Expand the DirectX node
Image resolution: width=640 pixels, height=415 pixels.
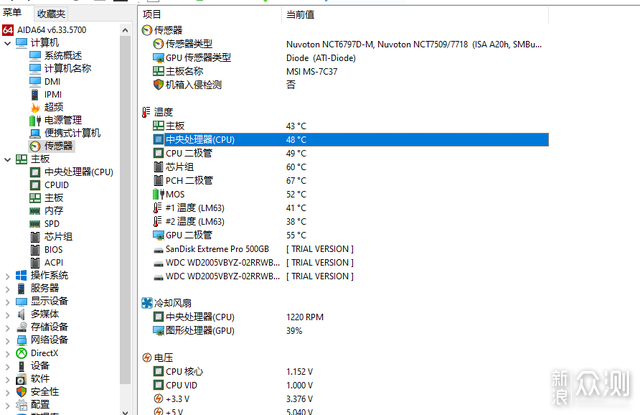[7, 354]
